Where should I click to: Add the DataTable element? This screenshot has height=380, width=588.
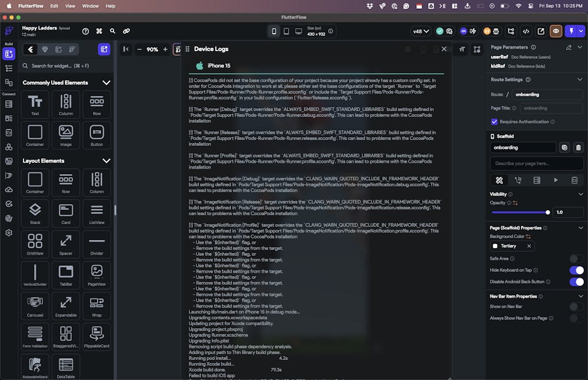66,367
